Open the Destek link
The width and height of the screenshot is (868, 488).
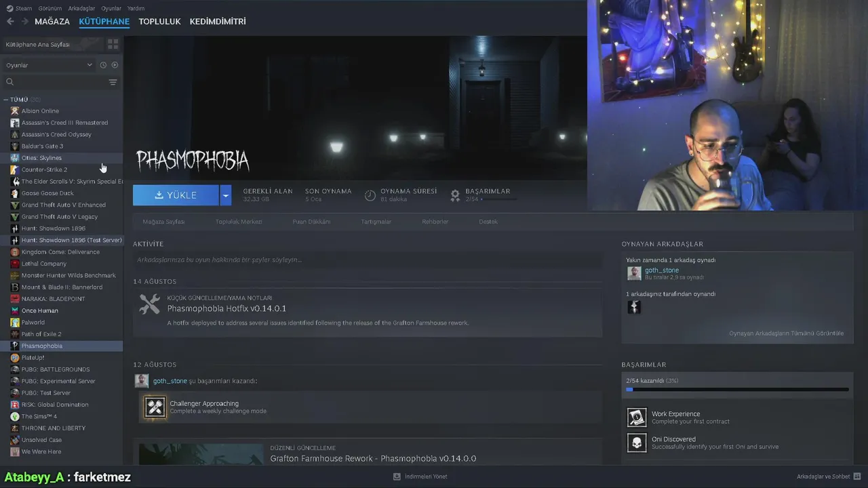[488, 222]
